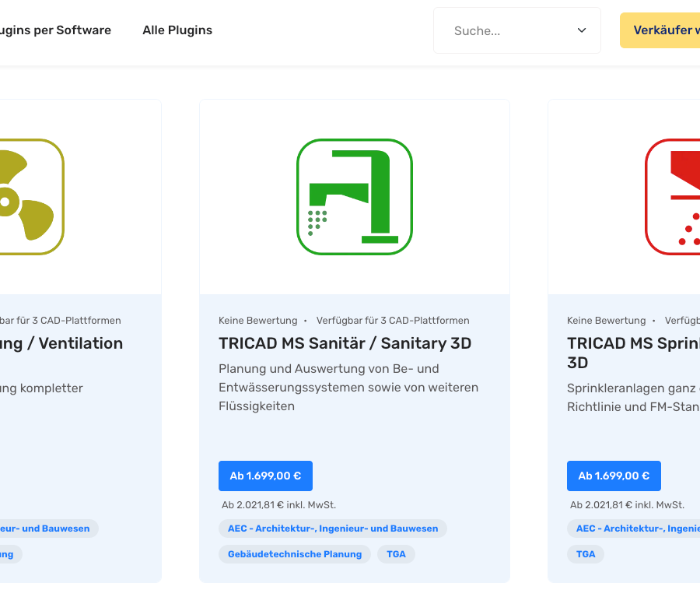Expand the search box dropdown chevron
Image resolution: width=700 pixels, height=597 pixels.
[x=581, y=30]
